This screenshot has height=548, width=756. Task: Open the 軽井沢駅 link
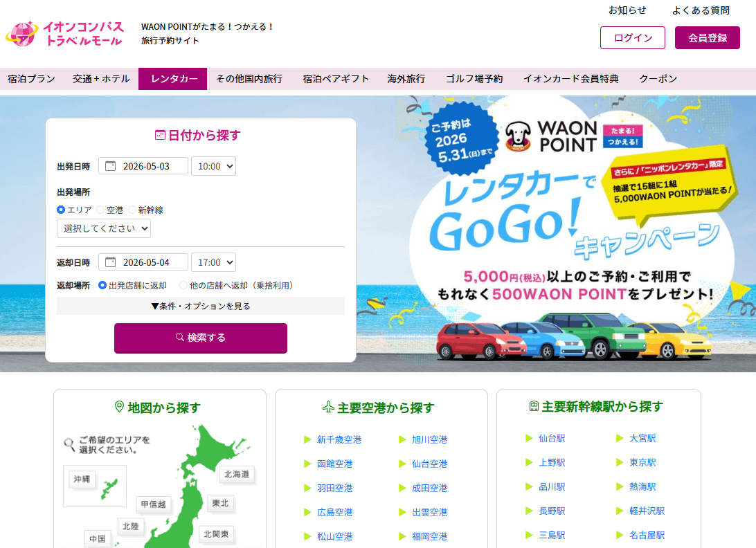(647, 511)
